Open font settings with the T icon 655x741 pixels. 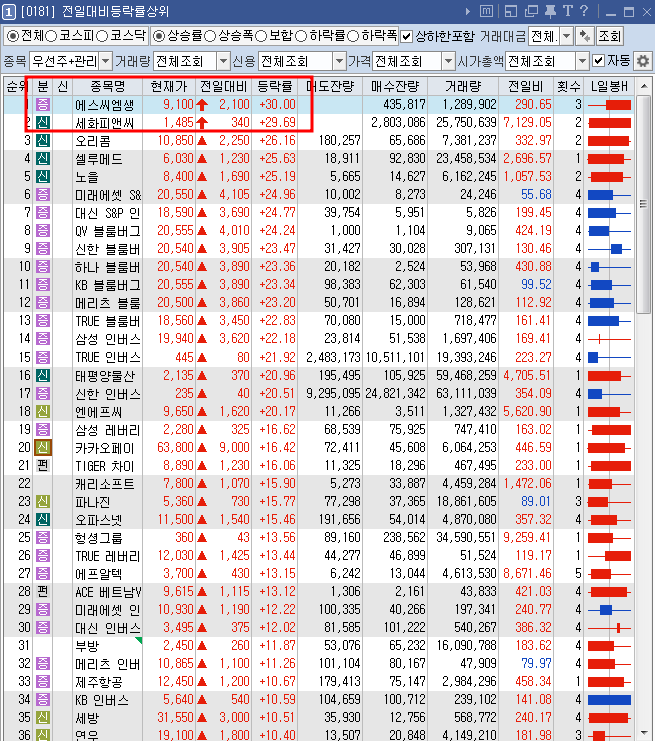tap(568, 11)
